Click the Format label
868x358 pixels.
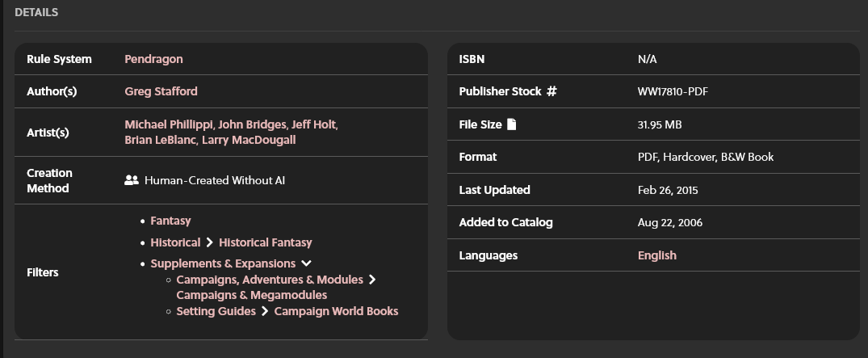click(x=478, y=158)
